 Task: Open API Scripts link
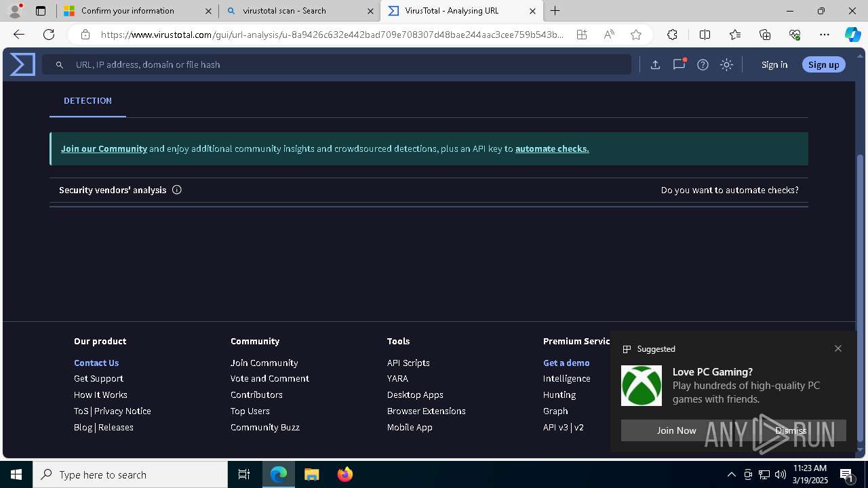[x=408, y=363]
